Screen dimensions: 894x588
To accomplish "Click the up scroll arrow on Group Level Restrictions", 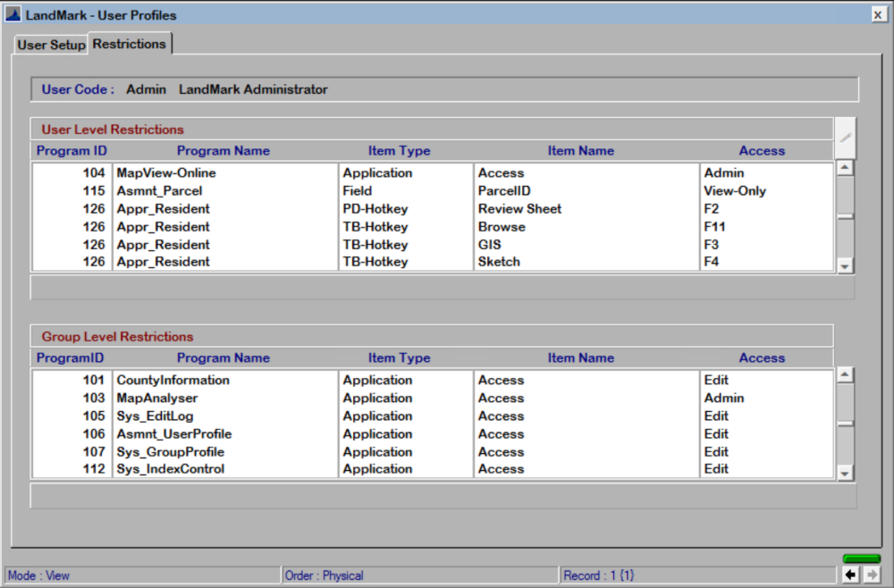I will click(x=844, y=374).
